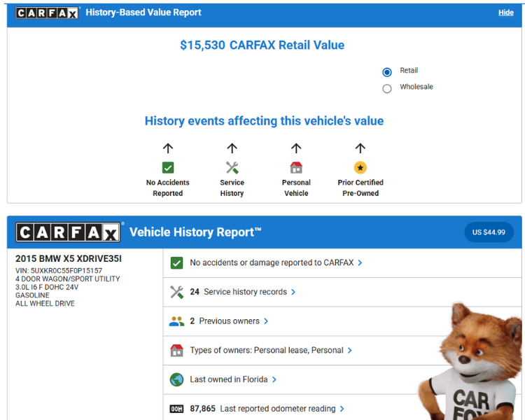Click the ALL WHEEL DRIVE text
525x420 pixels.
45,303
